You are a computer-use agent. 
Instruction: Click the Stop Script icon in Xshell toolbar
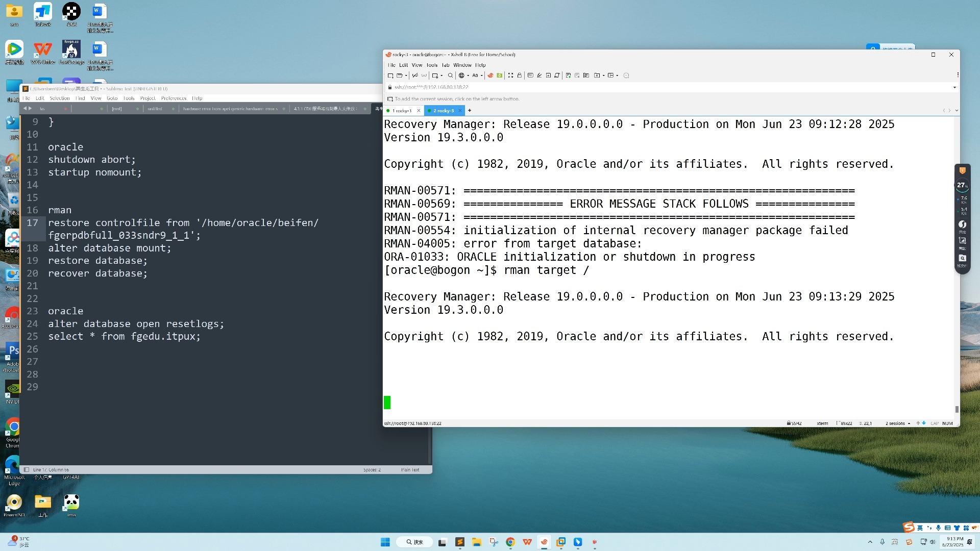(x=577, y=76)
